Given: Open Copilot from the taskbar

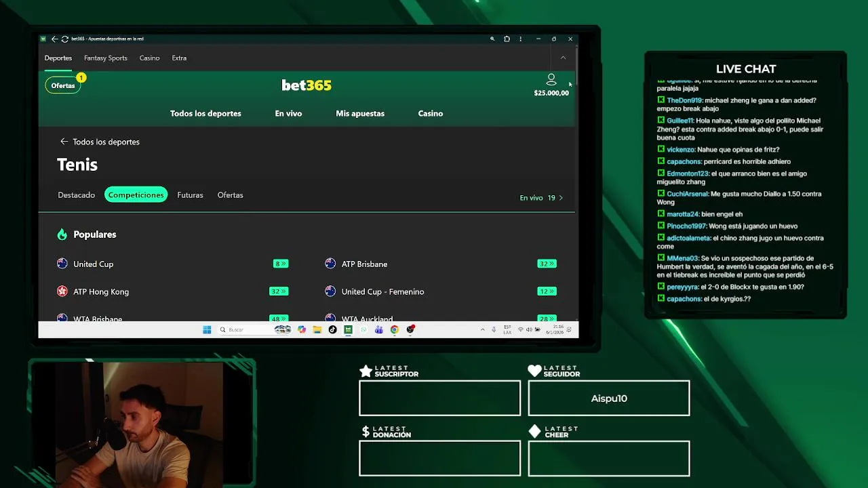Looking at the screenshot, I should [301, 329].
